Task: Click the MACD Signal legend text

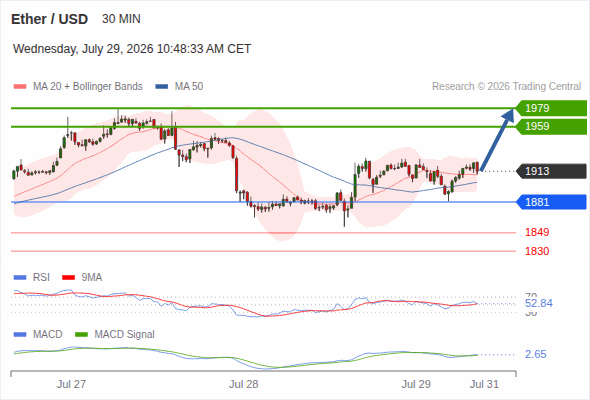Action: (x=125, y=335)
